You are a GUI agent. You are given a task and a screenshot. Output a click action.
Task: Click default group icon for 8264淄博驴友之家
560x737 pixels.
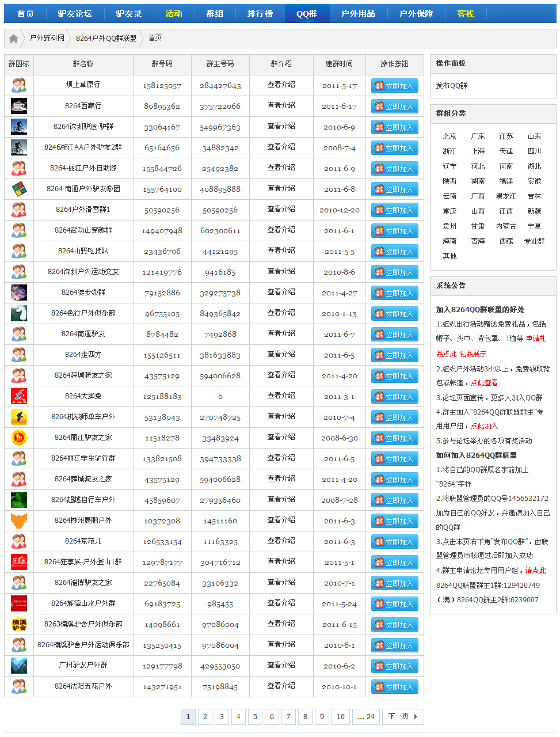point(19,583)
